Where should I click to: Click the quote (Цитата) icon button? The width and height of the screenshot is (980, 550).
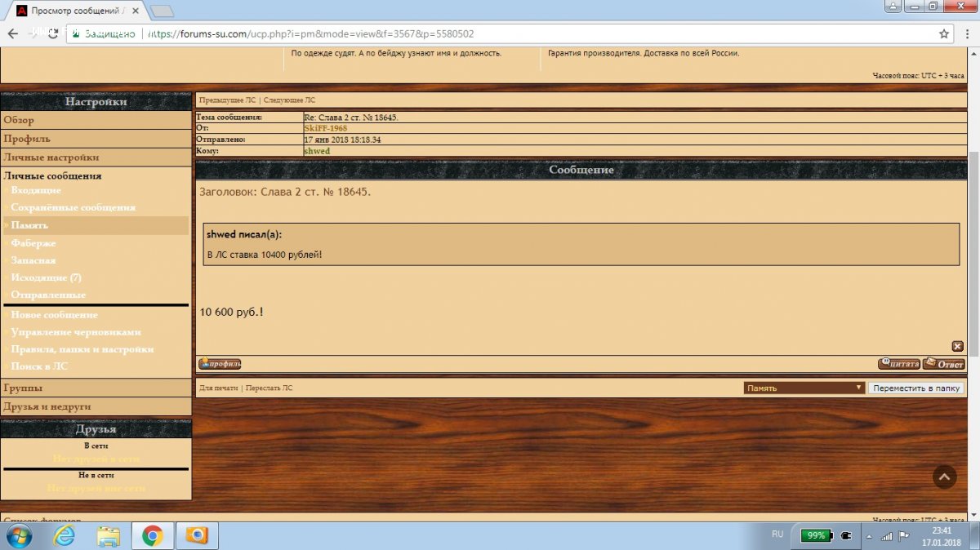coord(898,364)
